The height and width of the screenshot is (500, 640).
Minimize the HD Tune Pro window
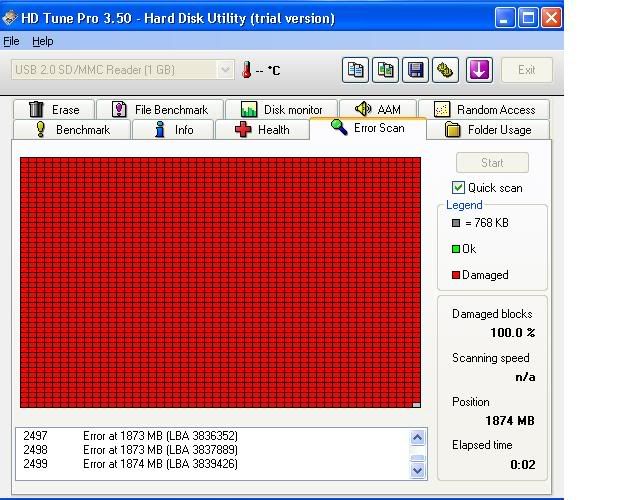(504, 18)
